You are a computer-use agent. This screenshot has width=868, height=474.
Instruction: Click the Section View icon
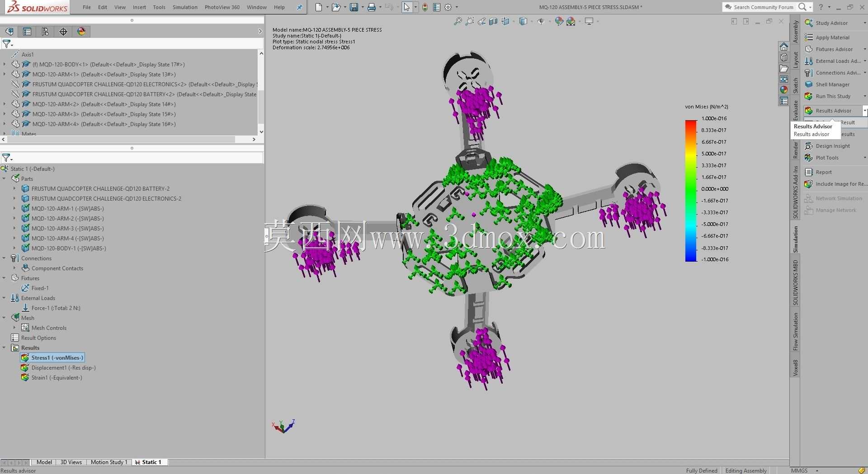(x=493, y=21)
